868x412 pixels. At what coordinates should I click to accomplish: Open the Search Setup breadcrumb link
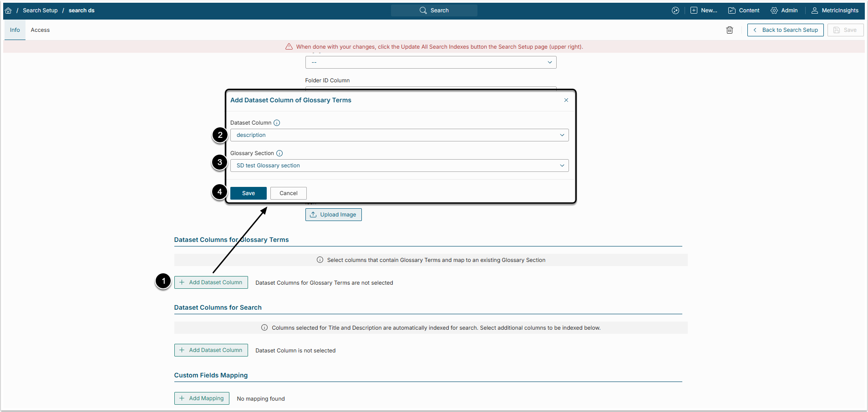(x=40, y=10)
